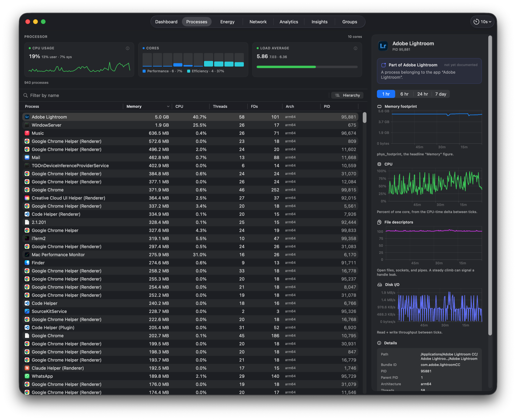Click the info icon on the CPU Usage card
This screenshot has width=516, height=420.
point(127,48)
